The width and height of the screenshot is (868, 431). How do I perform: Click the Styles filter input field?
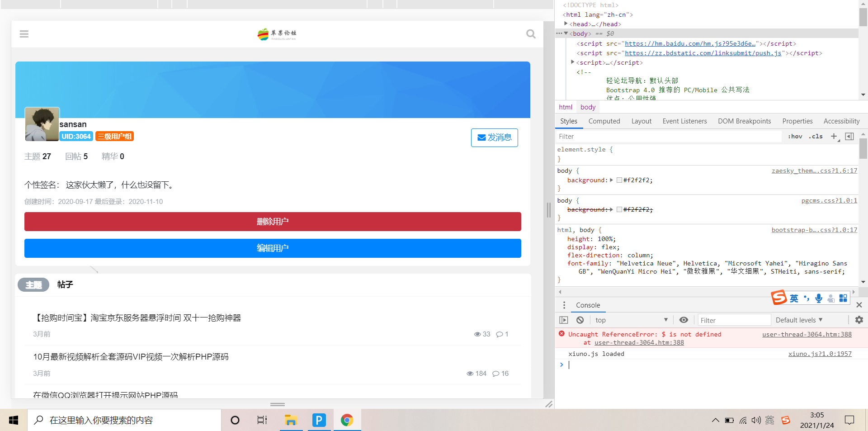[x=669, y=137]
